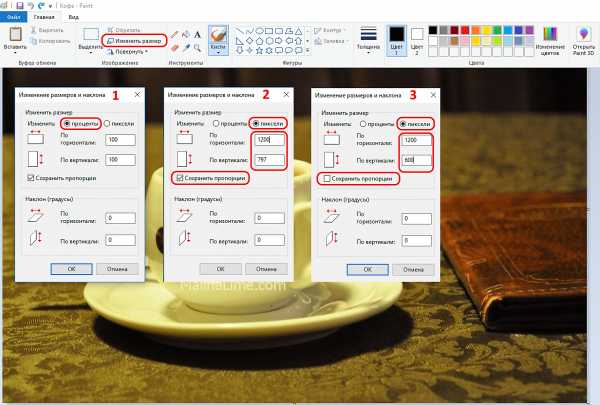Click the Вставить (Paste) clipboard icon
This screenshot has width=600, height=405.
point(15,34)
